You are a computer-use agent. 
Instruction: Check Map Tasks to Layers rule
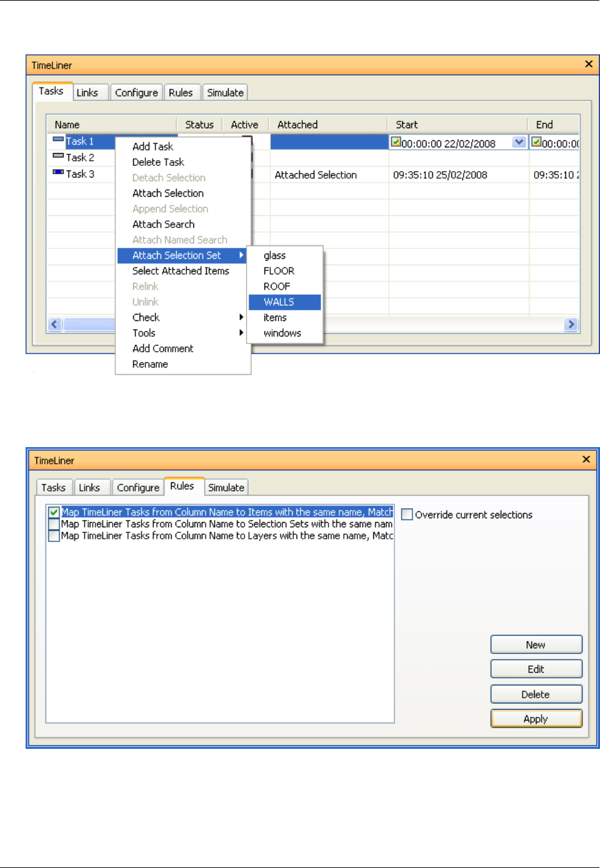tap(54, 536)
